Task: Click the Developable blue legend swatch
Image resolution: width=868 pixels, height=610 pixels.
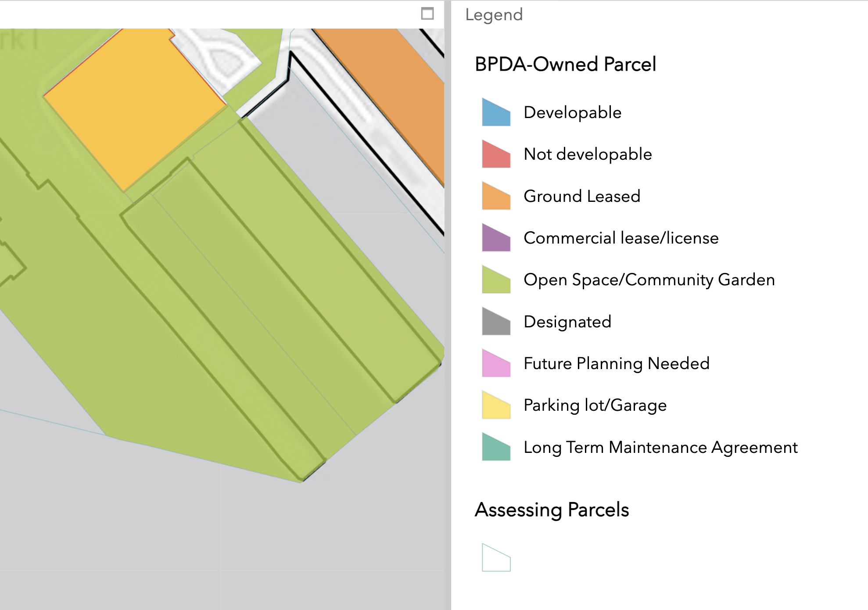Action: coord(496,112)
